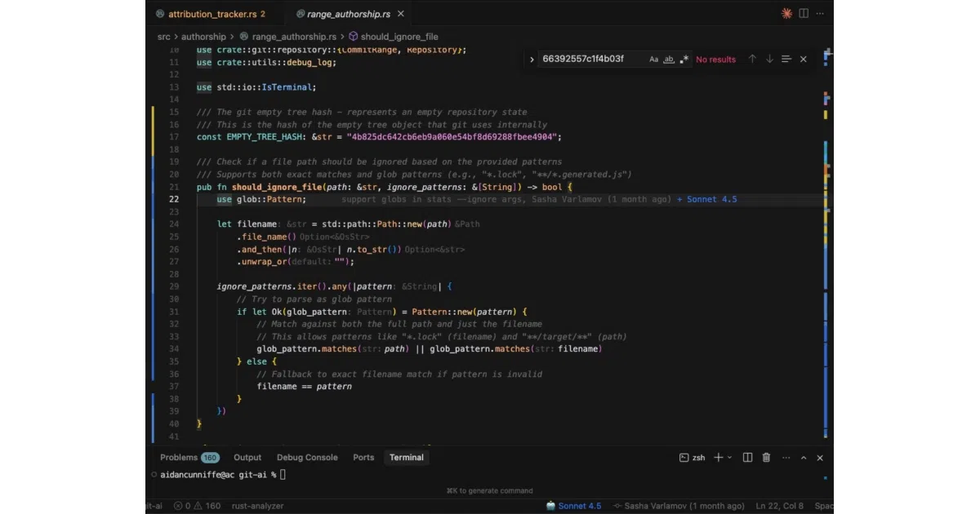Open the authorship breadcrumb
This screenshot has width=980, height=514.
pos(203,37)
